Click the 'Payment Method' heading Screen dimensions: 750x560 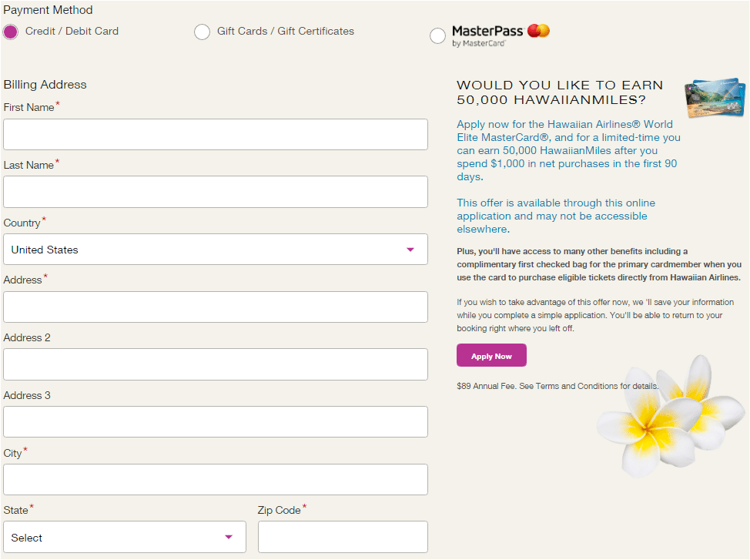(x=48, y=10)
